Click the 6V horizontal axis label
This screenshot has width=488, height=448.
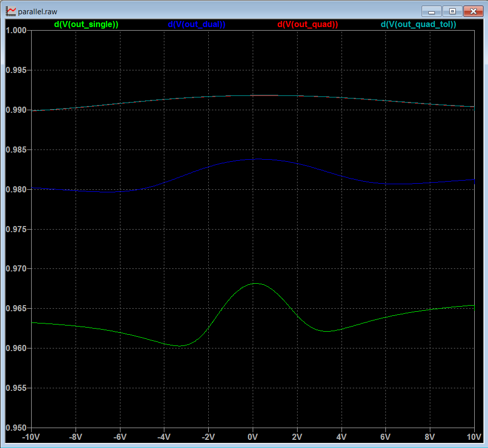point(385,437)
